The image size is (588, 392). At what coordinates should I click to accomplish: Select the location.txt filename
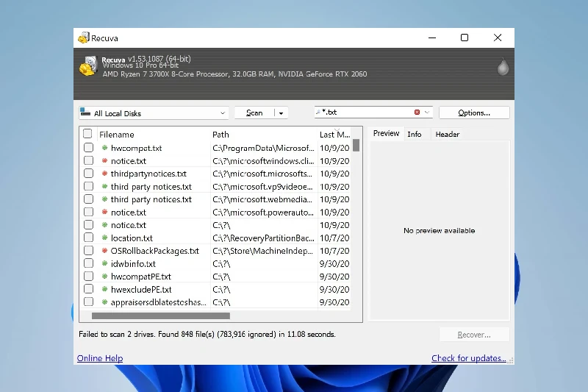(x=132, y=238)
